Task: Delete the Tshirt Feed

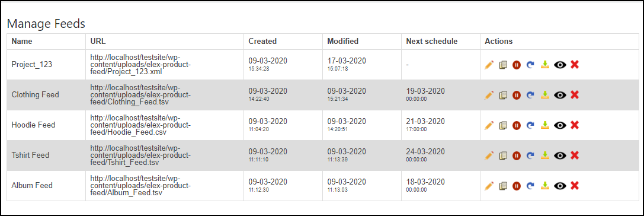Action: 575,155
